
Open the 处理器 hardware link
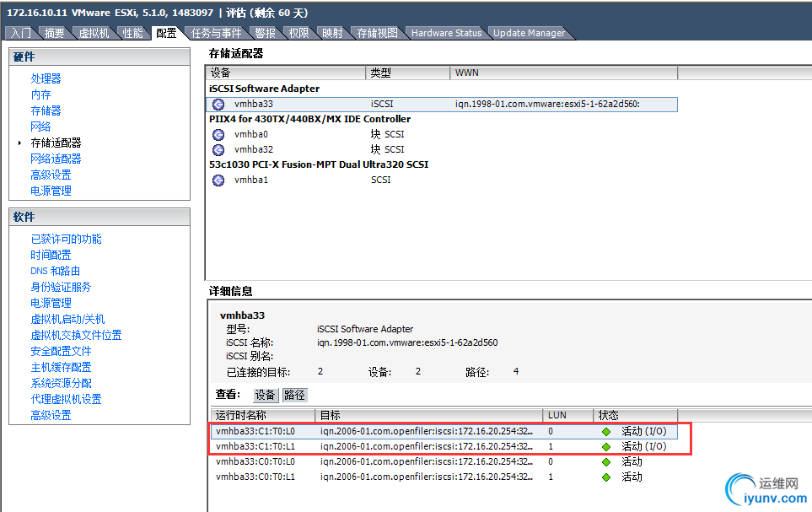[x=46, y=78]
